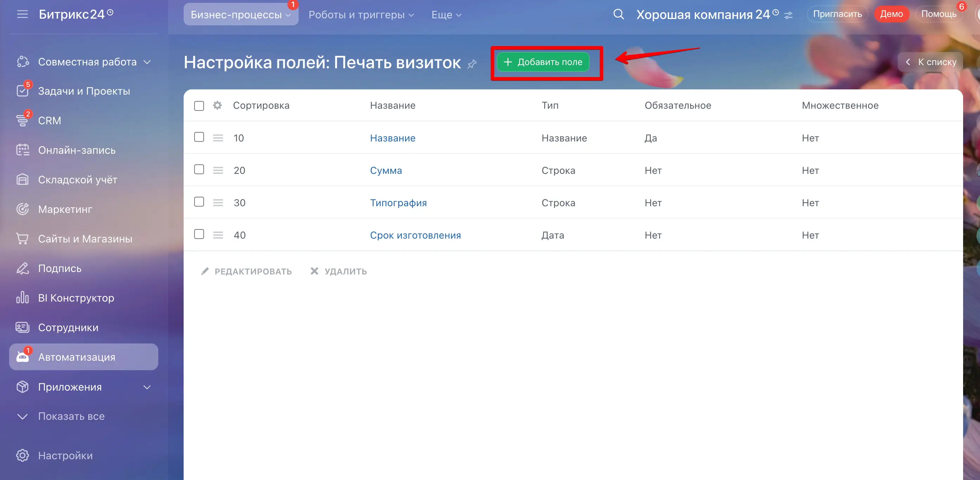
Task: Click Показать все in the sidebar
Action: pos(71,416)
